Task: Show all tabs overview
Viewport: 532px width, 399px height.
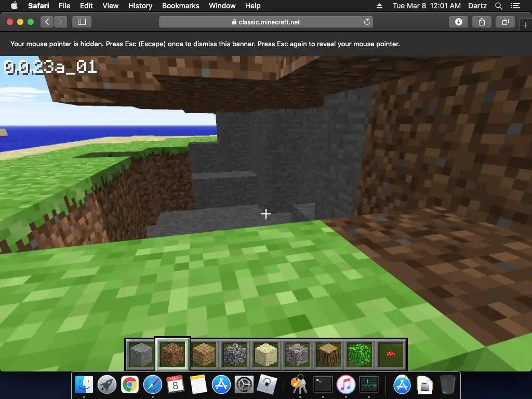Action: tap(505, 22)
